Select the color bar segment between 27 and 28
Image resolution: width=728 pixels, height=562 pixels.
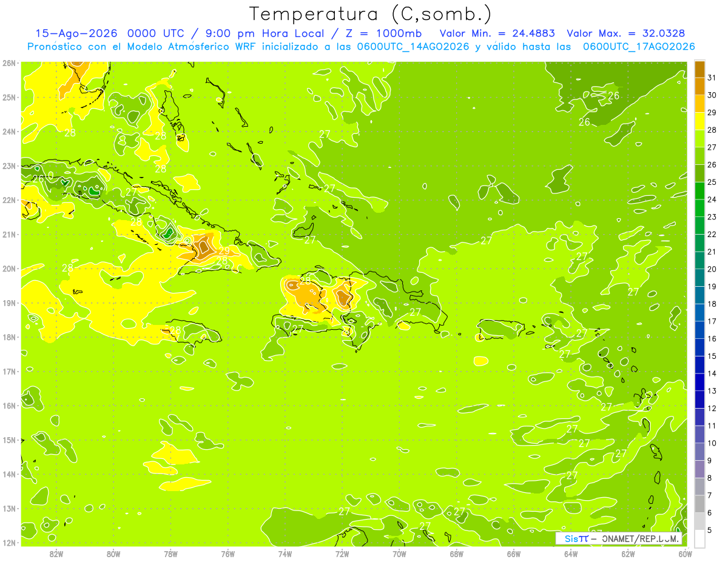click(699, 139)
